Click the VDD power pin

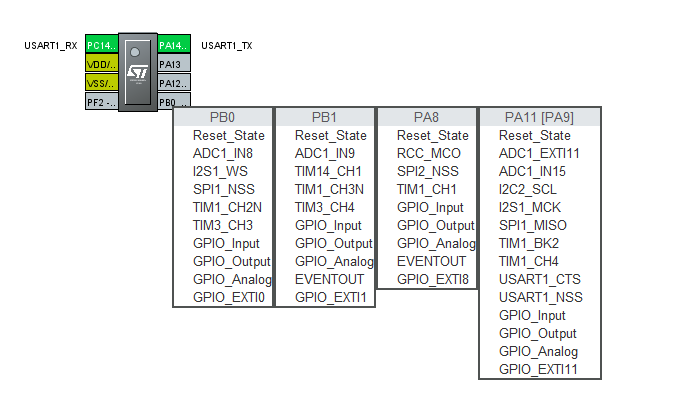coord(102,64)
